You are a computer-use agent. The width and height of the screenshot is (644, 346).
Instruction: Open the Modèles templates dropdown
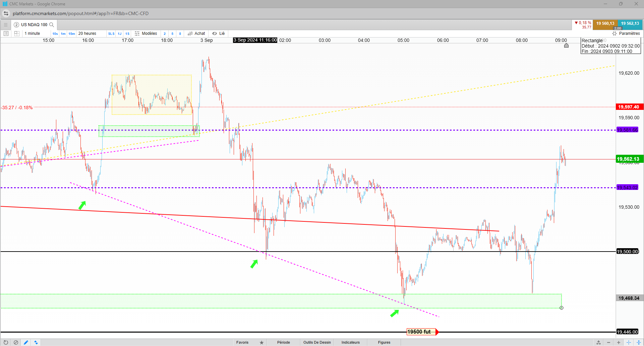tap(146, 33)
